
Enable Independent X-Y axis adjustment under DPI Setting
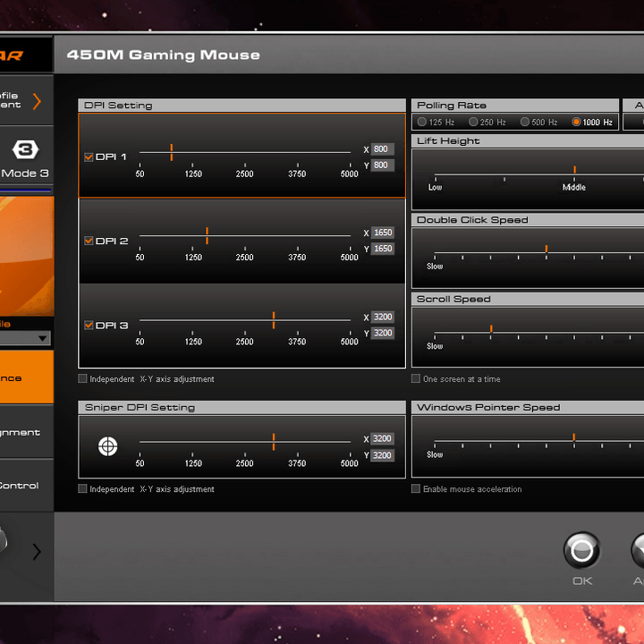(x=82, y=378)
